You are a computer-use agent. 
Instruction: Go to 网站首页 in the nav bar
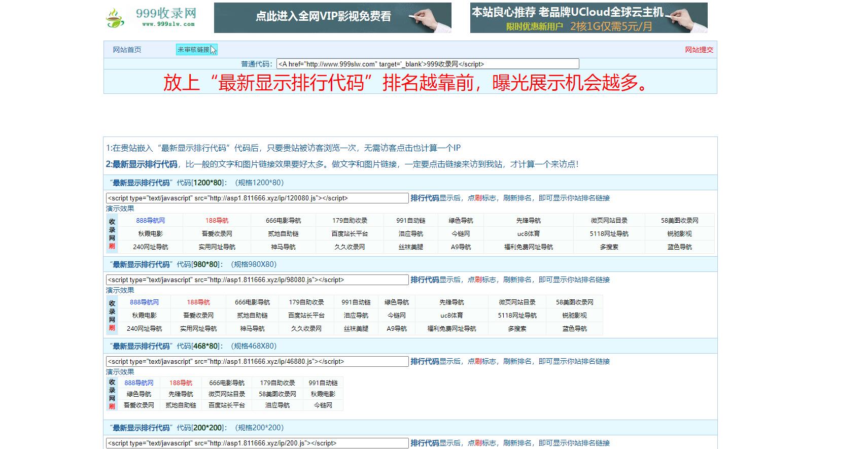tap(127, 50)
